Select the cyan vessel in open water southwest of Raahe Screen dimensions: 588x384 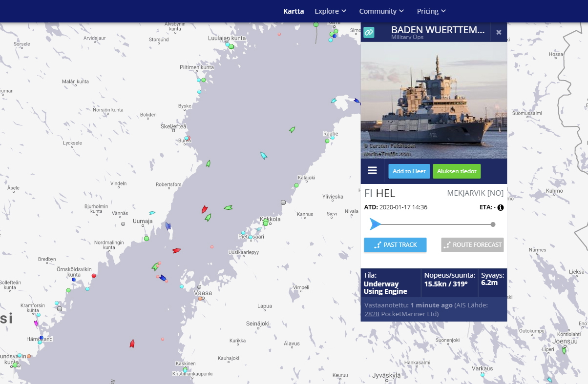coord(264,156)
